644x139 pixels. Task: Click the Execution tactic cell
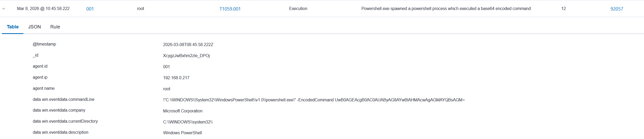pos(298,9)
